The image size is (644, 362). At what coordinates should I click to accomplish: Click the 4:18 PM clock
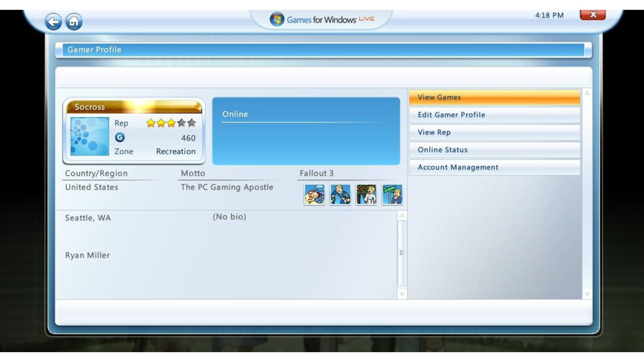pyautogui.click(x=549, y=15)
